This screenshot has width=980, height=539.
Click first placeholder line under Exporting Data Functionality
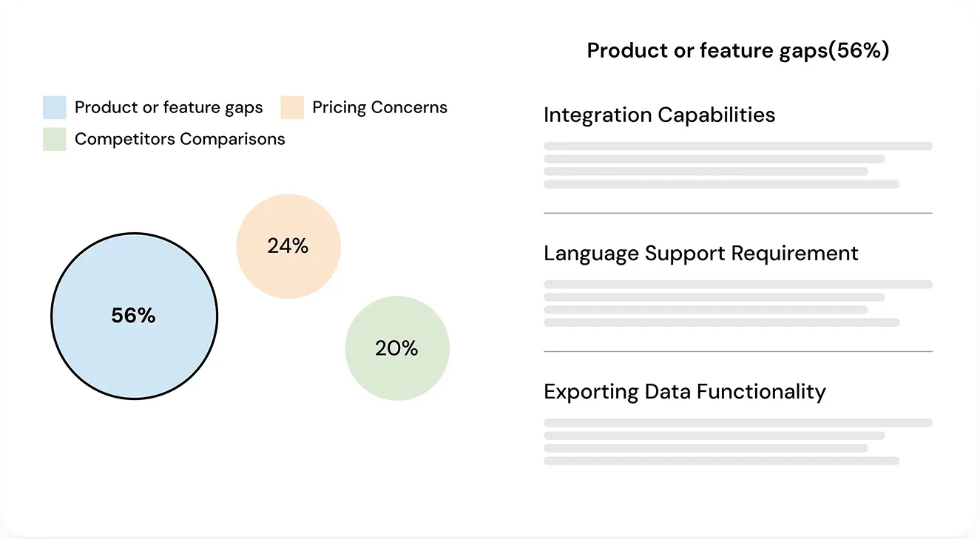(x=737, y=423)
